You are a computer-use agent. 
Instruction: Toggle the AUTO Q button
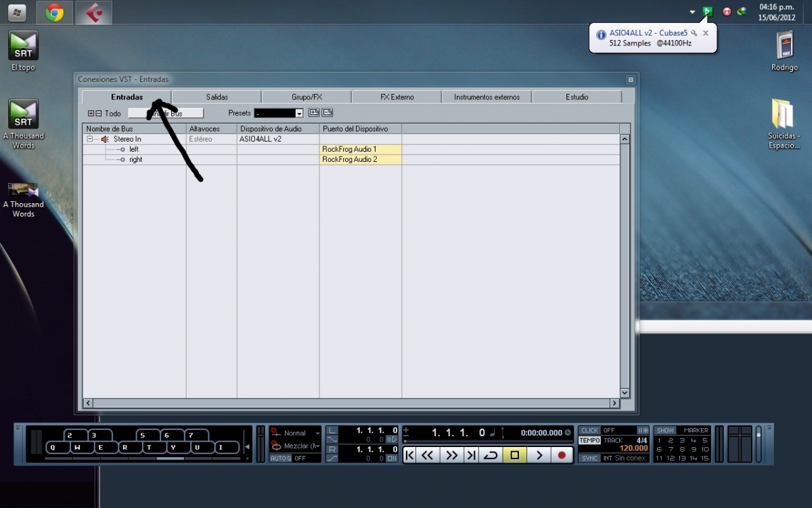click(280, 459)
